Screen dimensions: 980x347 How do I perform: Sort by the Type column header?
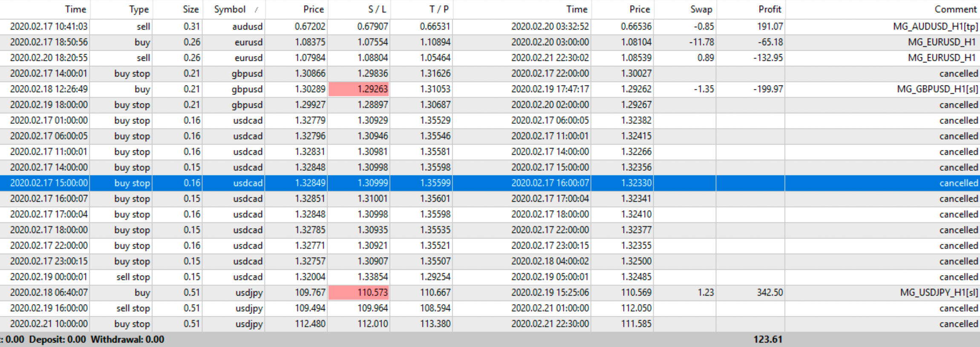pos(139,9)
